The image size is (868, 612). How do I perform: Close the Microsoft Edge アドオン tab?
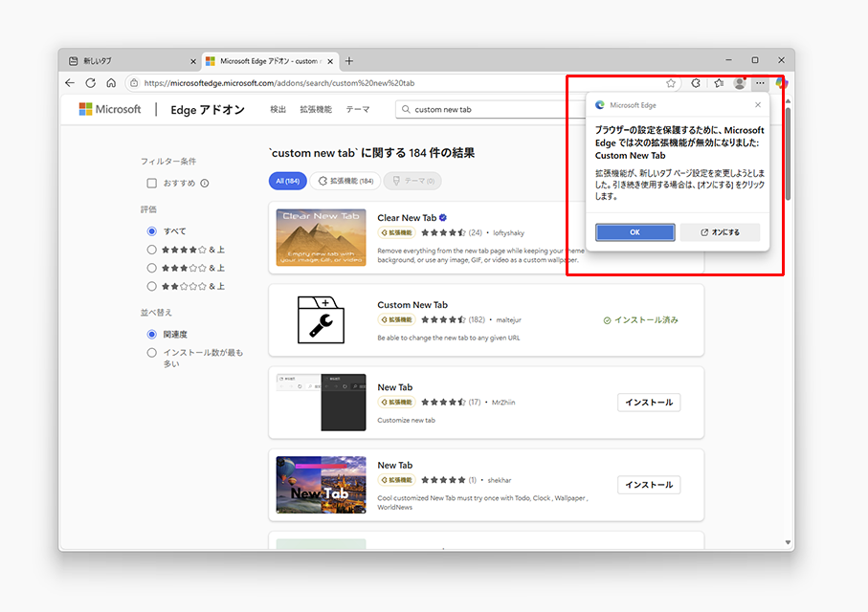[x=330, y=61]
